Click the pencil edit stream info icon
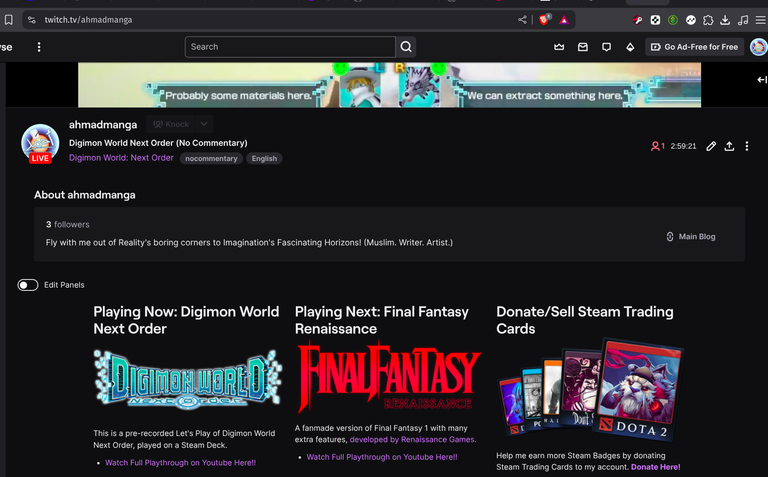768x477 pixels. point(711,146)
